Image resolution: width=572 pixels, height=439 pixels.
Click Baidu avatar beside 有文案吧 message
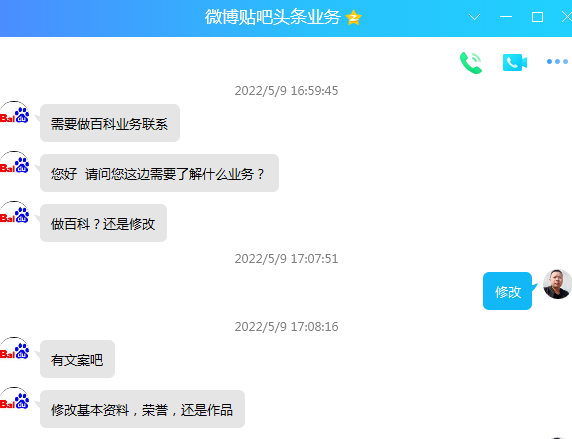pyautogui.click(x=15, y=351)
